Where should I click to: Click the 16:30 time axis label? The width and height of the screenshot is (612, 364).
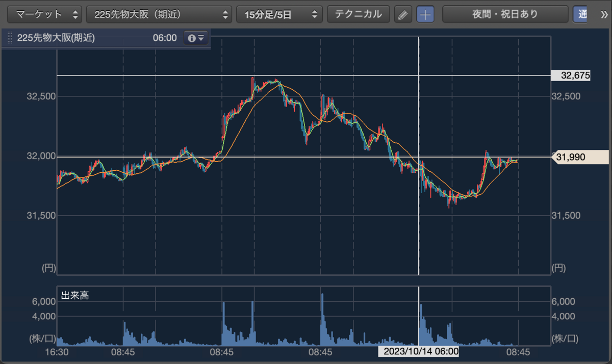point(57,351)
